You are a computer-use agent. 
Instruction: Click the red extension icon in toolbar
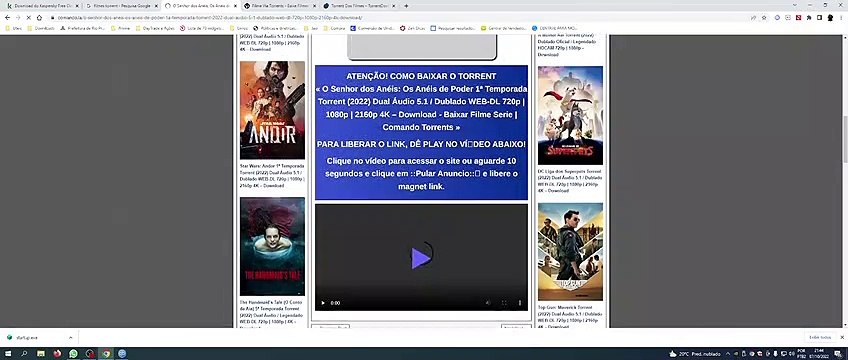coord(798,17)
